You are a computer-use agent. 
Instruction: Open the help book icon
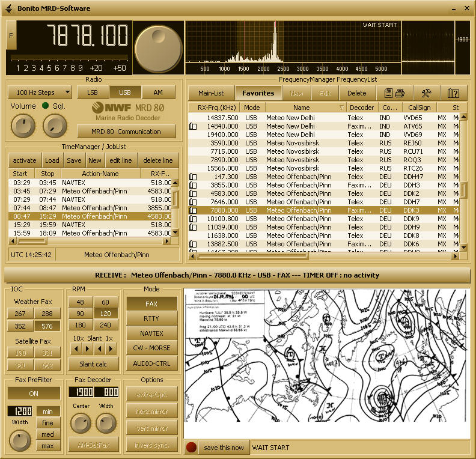click(x=453, y=93)
